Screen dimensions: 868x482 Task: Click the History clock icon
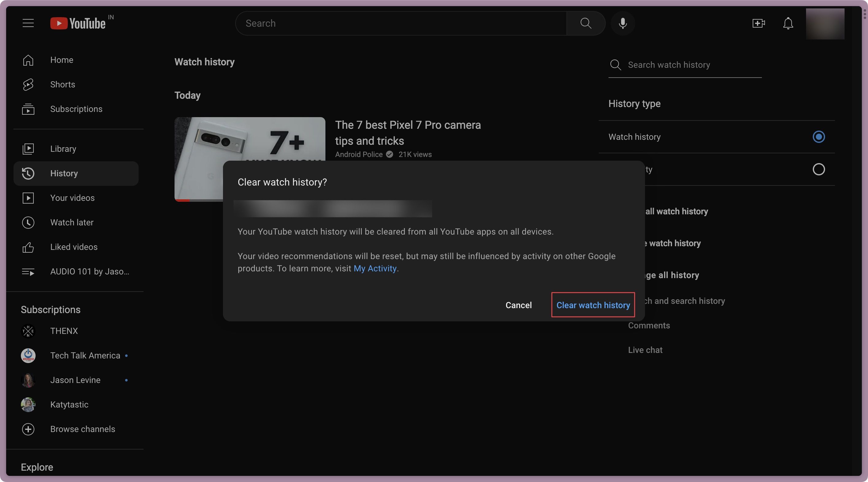click(x=27, y=173)
